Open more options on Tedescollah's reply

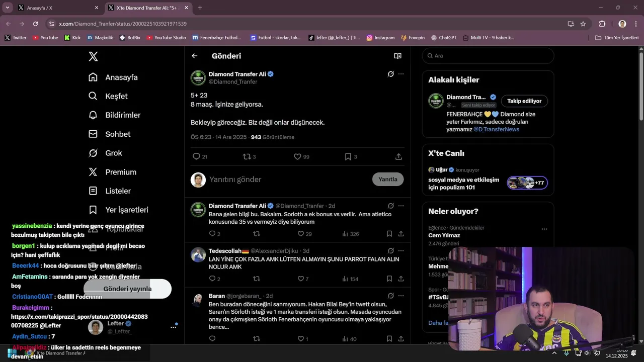tap(401, 250)
